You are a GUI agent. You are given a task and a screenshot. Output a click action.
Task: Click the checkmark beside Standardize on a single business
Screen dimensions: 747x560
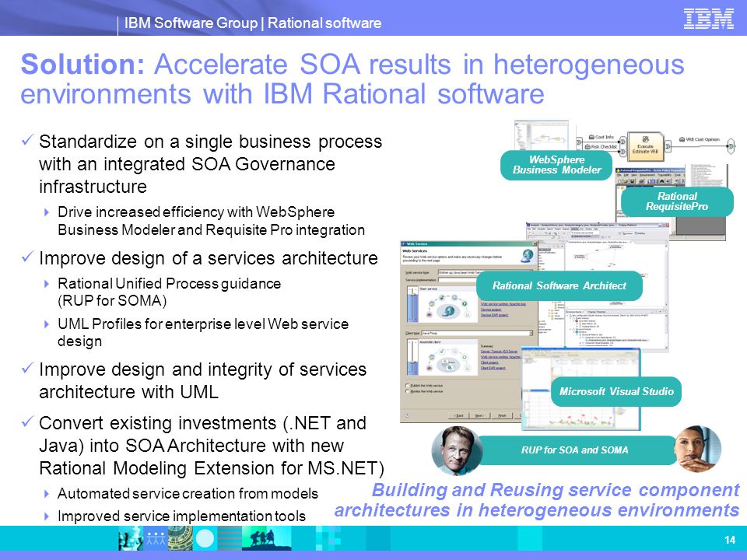pyautogui.click(x=28, y=140)
